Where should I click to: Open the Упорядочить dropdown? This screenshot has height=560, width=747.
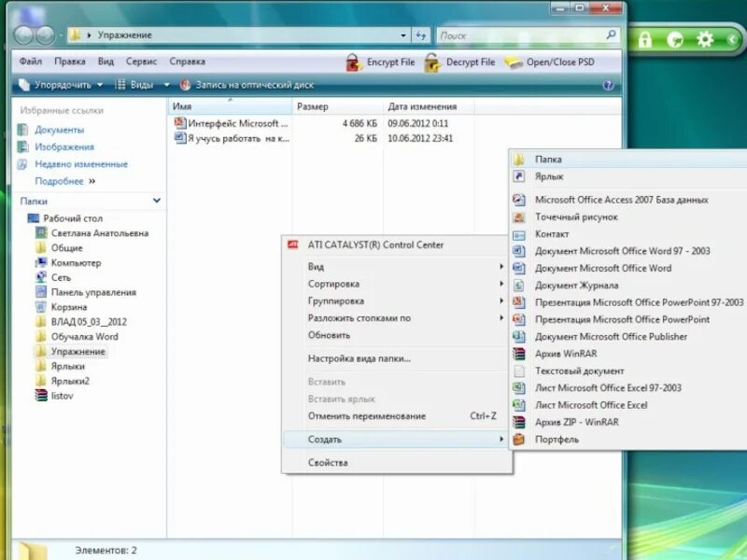click(61, 85)
